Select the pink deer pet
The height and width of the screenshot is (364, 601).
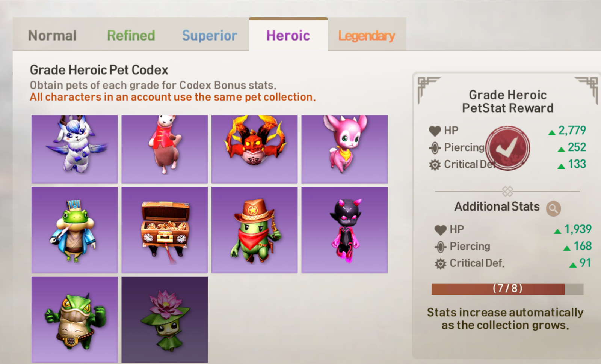click(x=344, y=149)
